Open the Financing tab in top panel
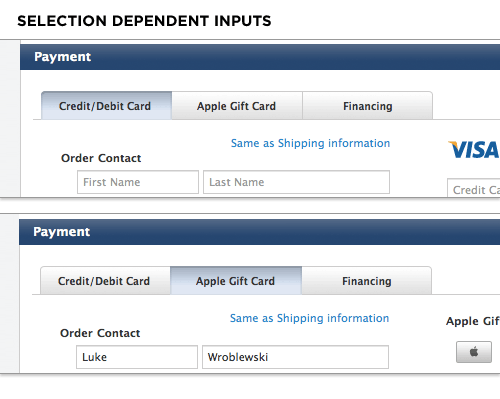Screen dimensions: 500x399 (x=367, y=106)
